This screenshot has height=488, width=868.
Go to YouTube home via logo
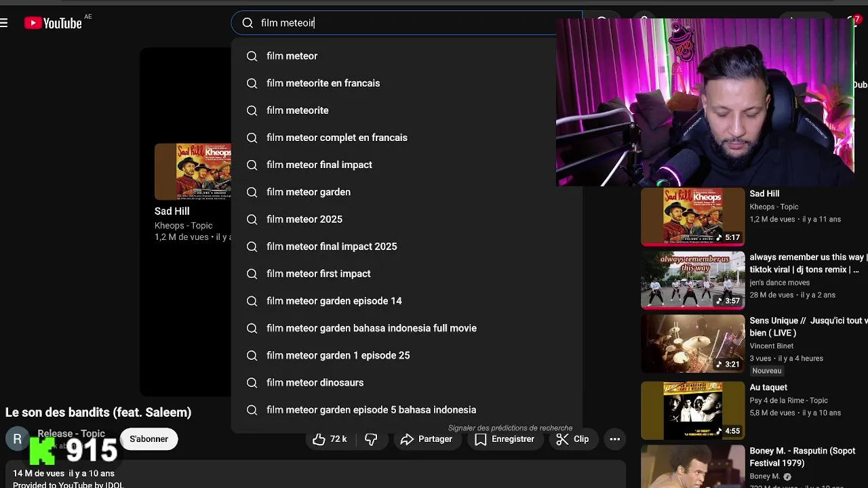[x=53, y=23]
